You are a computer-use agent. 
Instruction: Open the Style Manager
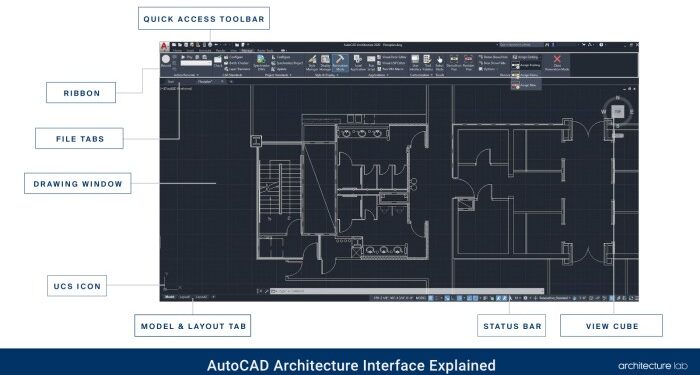tap(312, 63)
